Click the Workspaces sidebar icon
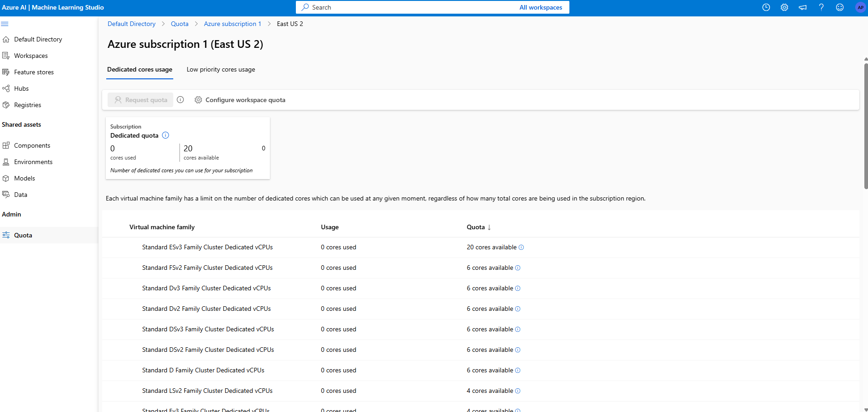The width and height of the screenshot is (868, 412). pos(6,56)
